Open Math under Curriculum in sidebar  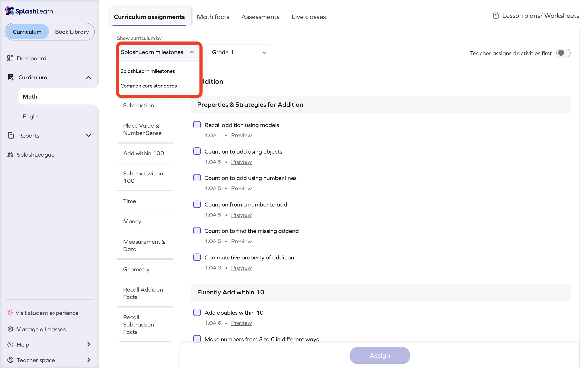tap(59, 97)
